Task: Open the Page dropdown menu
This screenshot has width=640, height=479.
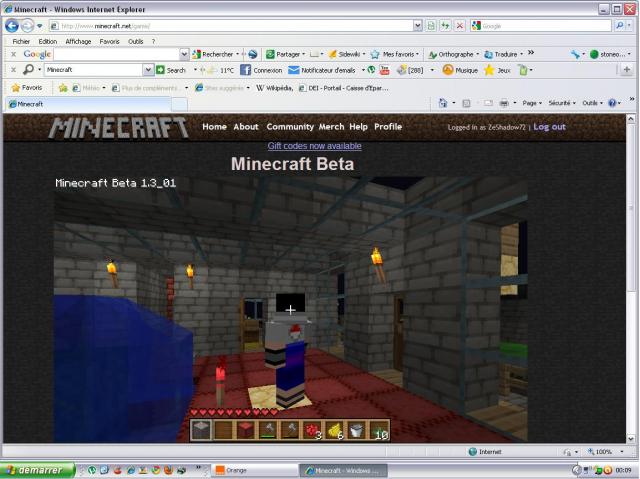Action: coord(532,103)
